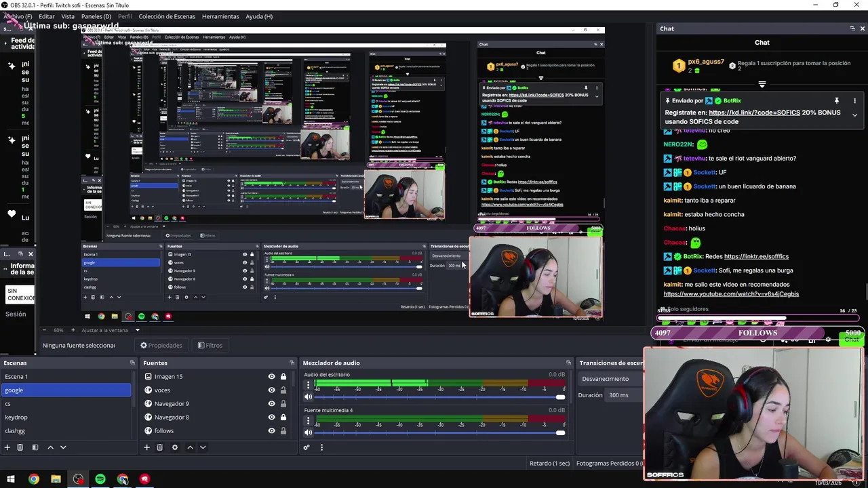Mute Fuente multimedia 4 speaker icon
Viewport: 868px width, 488px height.
[x=309, y=432]
